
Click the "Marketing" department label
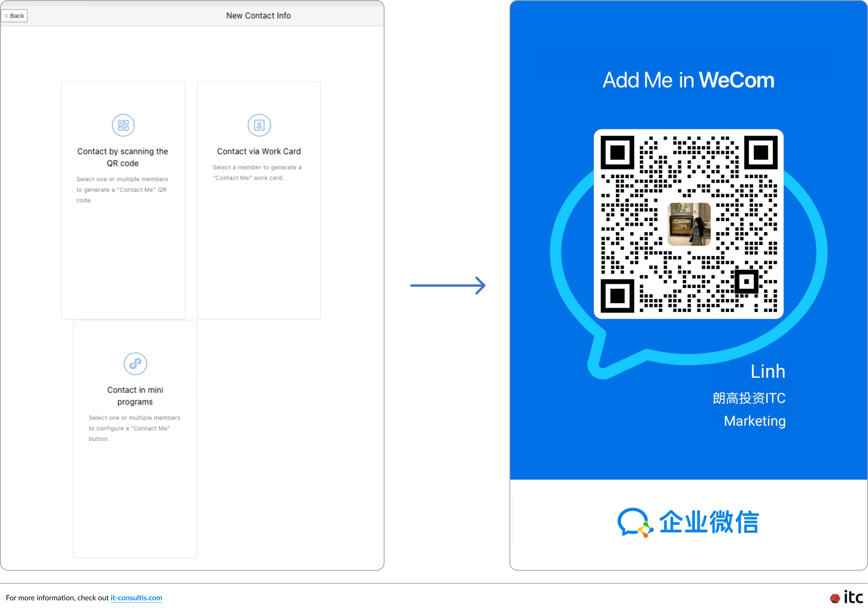tap(755, 421)
